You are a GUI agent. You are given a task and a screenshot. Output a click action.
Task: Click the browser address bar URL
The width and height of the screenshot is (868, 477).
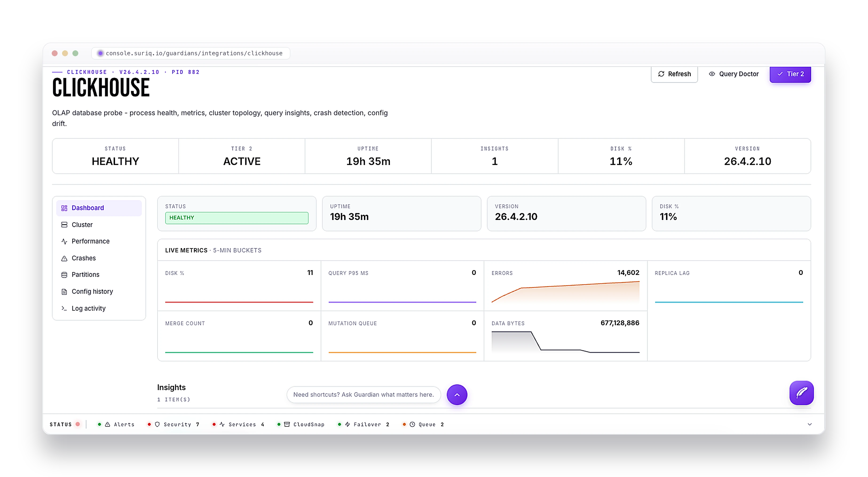194,53
